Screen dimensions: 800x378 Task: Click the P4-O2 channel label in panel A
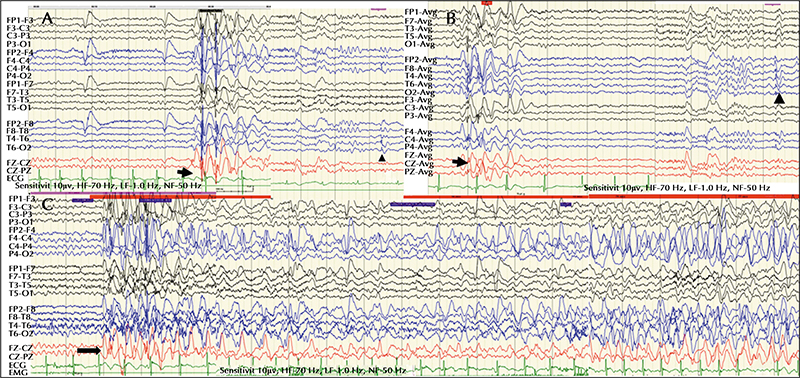(20, 77)
